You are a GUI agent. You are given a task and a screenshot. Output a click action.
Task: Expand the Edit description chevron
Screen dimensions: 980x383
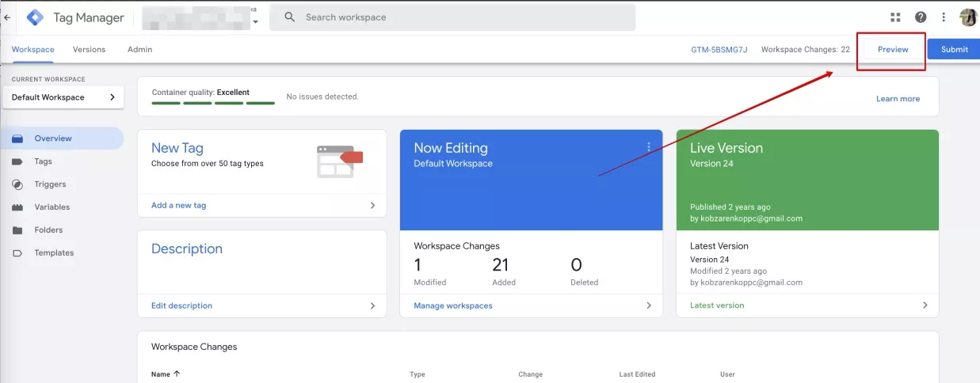coord(372,305)
